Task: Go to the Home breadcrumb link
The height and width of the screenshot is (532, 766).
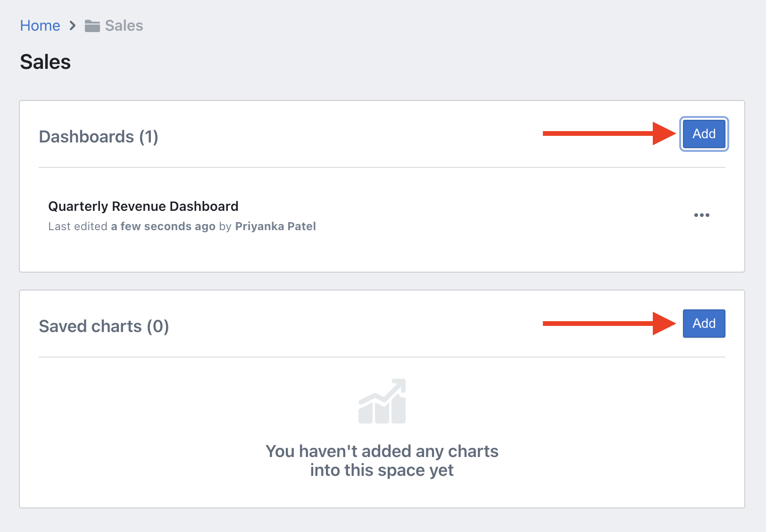Action: (x=40, y=25)
